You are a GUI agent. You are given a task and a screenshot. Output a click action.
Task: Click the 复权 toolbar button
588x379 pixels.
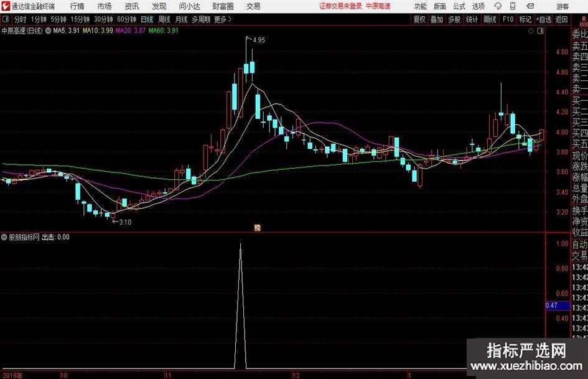pos(419,19)
